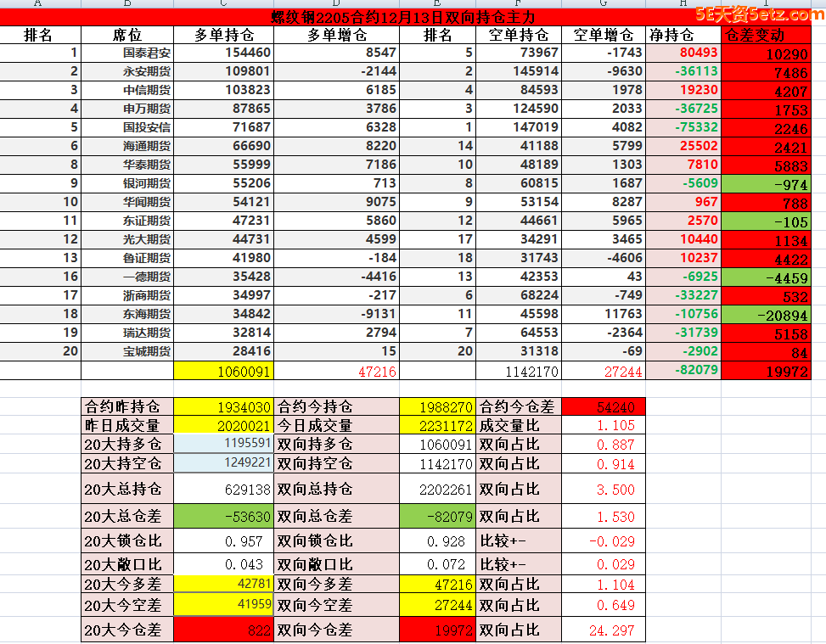This screenshot has width=826, height=644.
Task: Click the 光大期货 seat cell
Action: click(x=127, y=239)
